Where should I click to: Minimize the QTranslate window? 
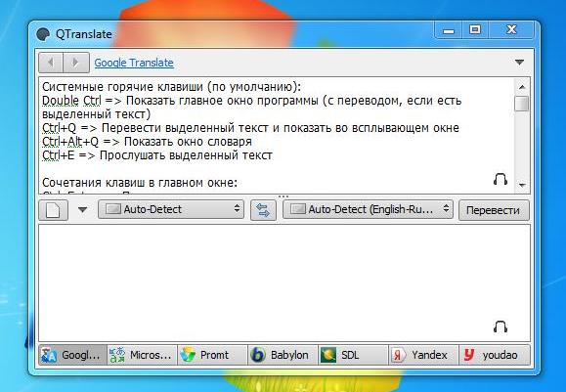click(449, 30)
